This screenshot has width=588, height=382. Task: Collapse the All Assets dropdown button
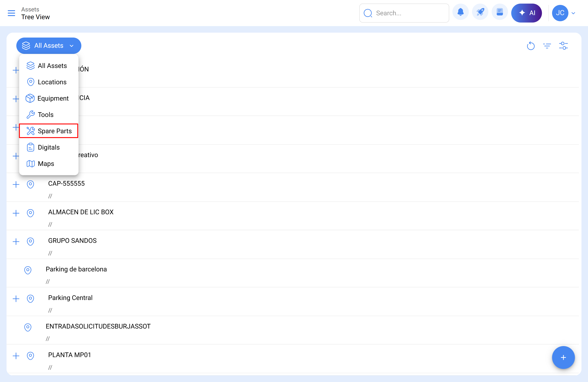point(49,46)
